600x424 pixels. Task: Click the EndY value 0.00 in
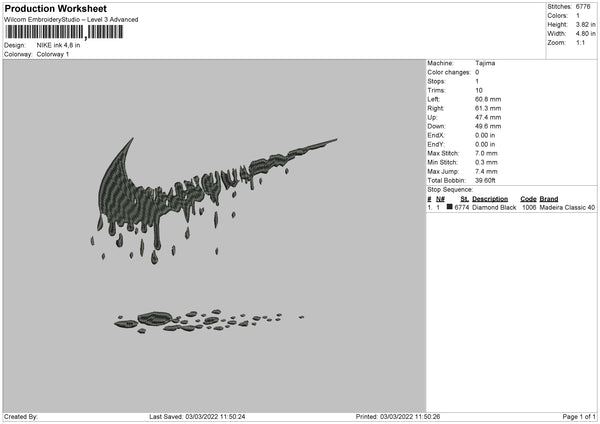(485, 144)
